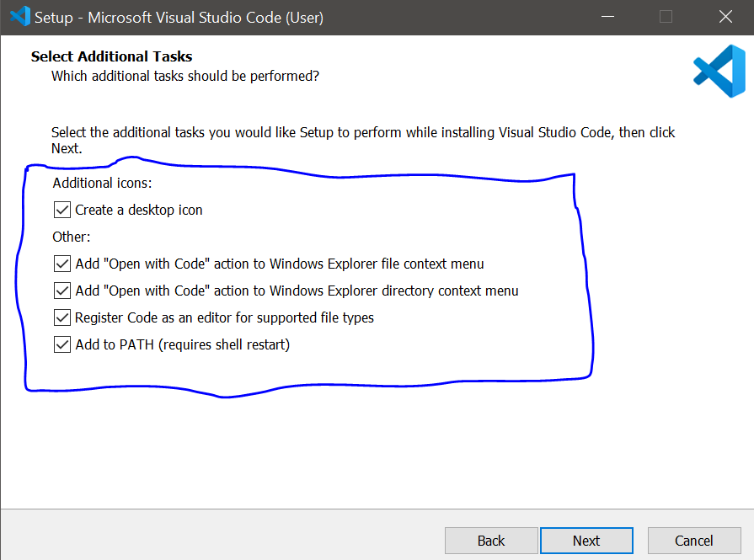This screenshot has width=754, height=560.
Task: Toggle Open with Code file context menu checkbox
Action: coord(62,264)
